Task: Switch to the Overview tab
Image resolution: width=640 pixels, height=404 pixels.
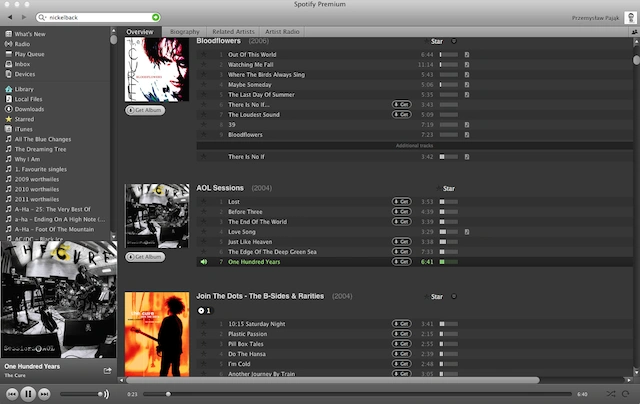Action: tap(140, 32)
